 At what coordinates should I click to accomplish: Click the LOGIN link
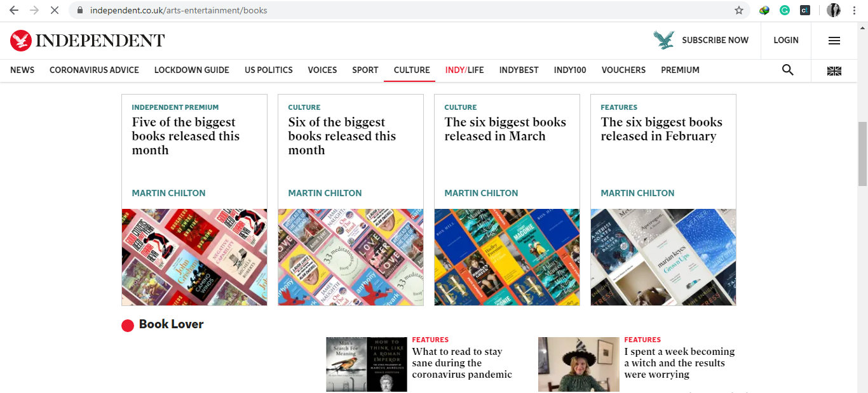click(x=786, y=40)
